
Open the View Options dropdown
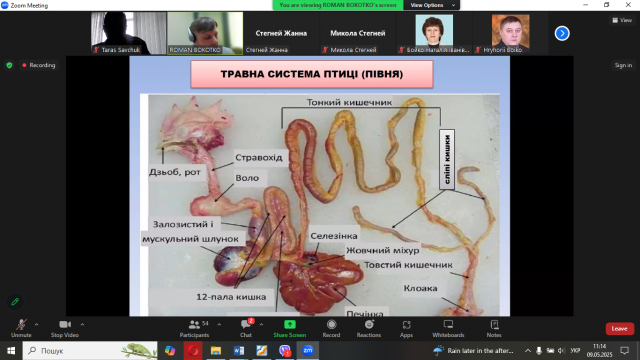(431, 5)
